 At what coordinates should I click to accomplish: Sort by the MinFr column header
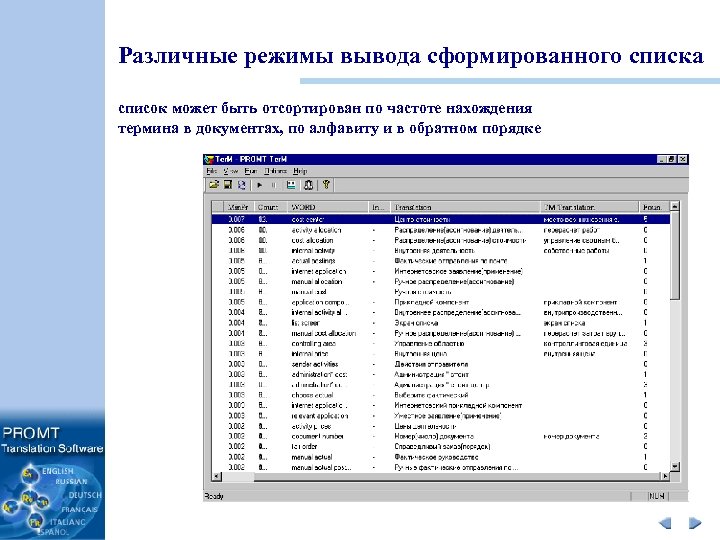pyautogui.click(x=238, y=207)
